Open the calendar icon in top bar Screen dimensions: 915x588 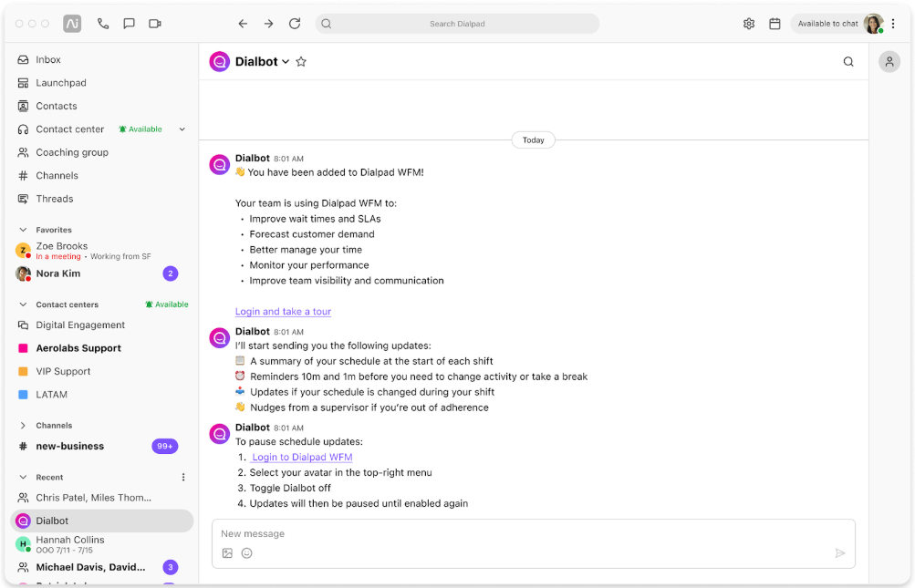coord(775,24)
